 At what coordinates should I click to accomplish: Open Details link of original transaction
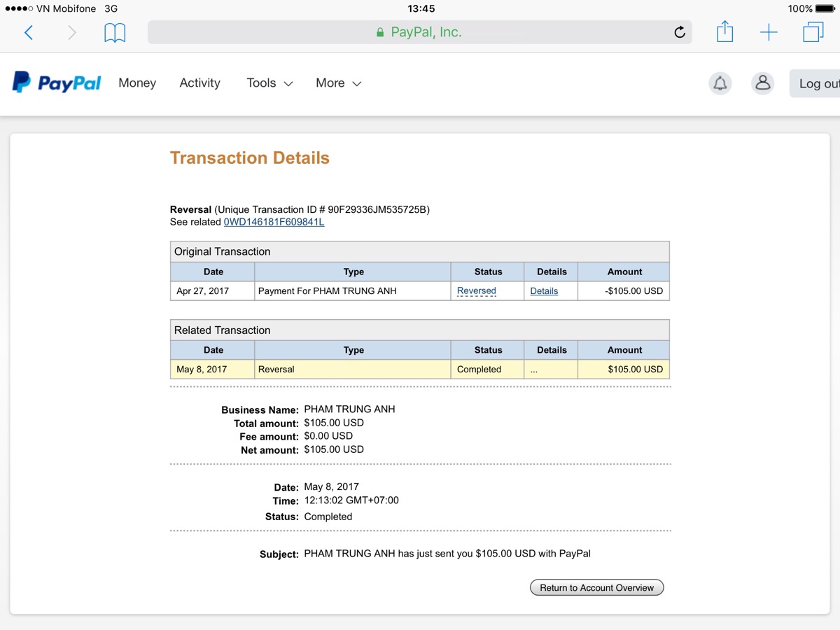544,291
